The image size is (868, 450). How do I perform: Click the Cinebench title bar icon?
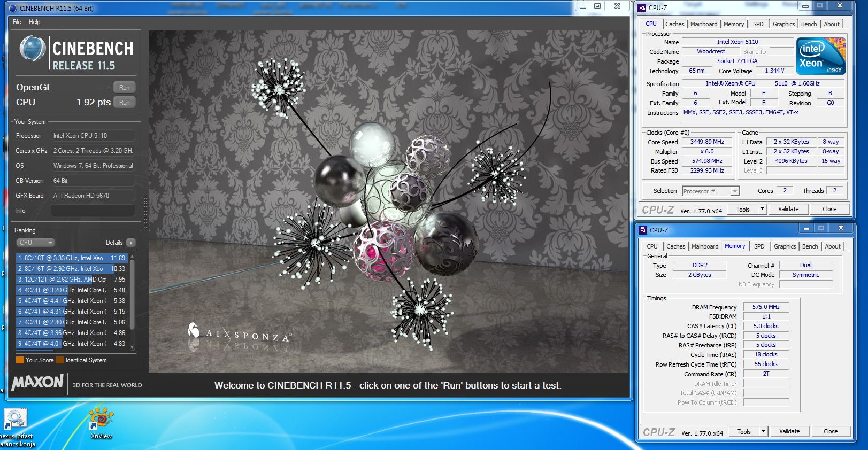pyautogui.click(x=13, y=8)
